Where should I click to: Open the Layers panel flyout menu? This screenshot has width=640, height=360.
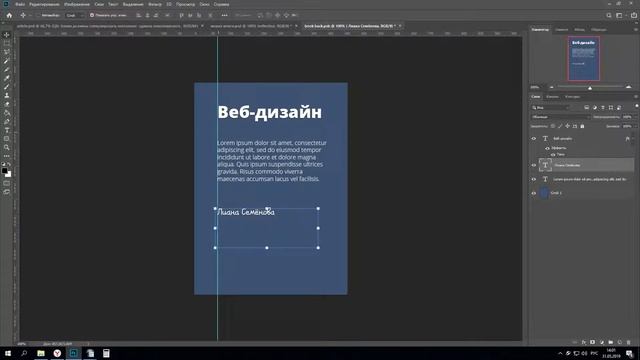pyautogui.click(x=636, y=97)
